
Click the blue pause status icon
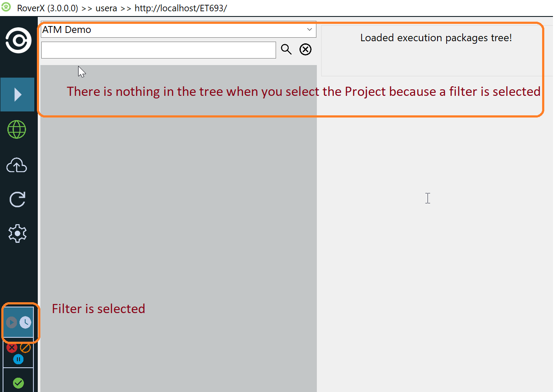pos(18,359)
